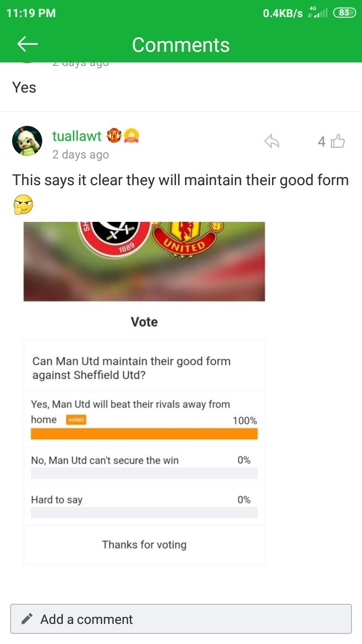The height and width of the screenshot is (644, 362).
Task: Tap the 'Comments' header title
Action: tap(181, 45)
